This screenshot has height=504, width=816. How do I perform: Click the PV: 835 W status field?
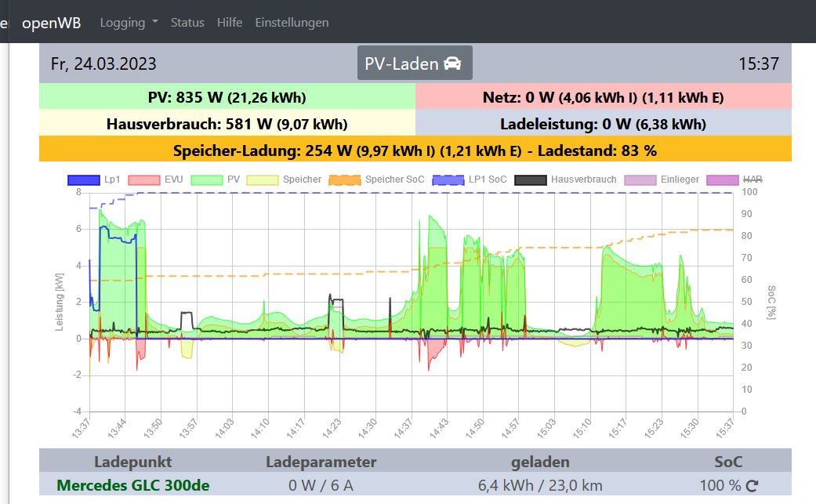(227, 97)
